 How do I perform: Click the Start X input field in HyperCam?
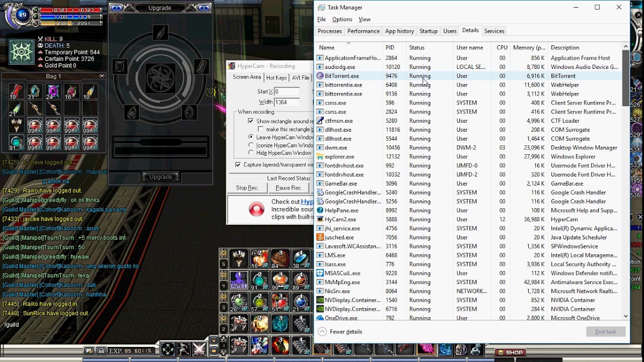pyautogui.click(x=287, y=92)
